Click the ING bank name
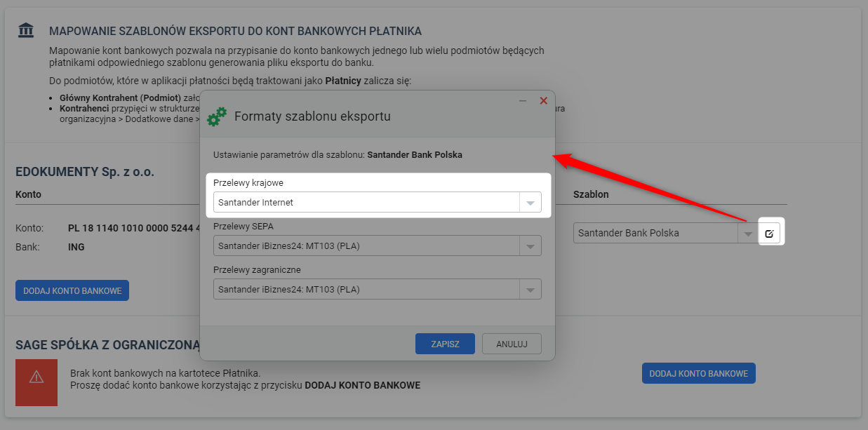This screenshot has width=868, height=430. pos(76,247)
